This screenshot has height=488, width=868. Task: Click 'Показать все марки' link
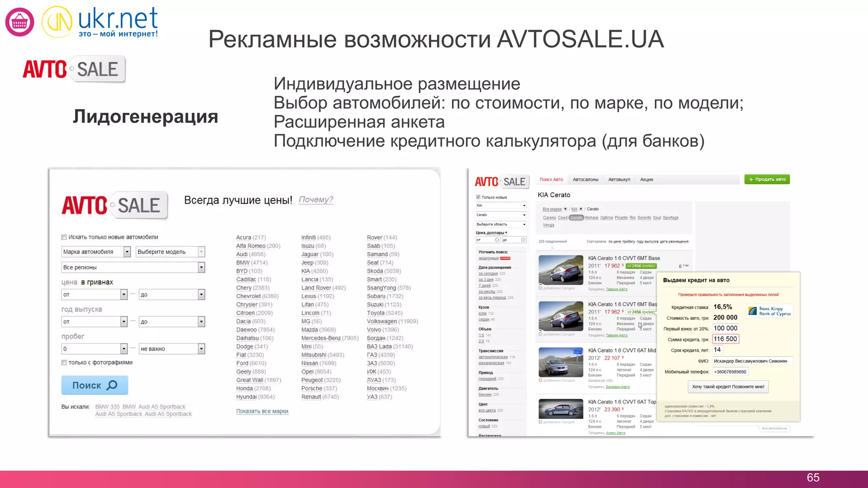click(262, 411)
